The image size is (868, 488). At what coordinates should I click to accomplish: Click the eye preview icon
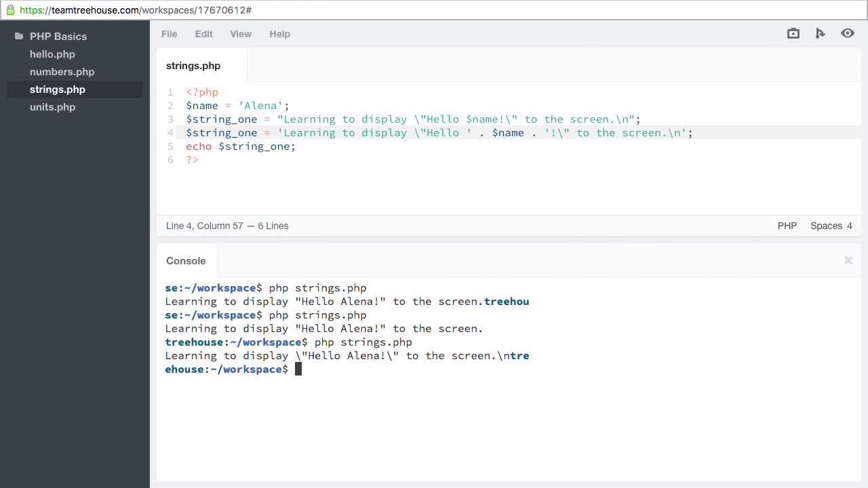[847, 33]
